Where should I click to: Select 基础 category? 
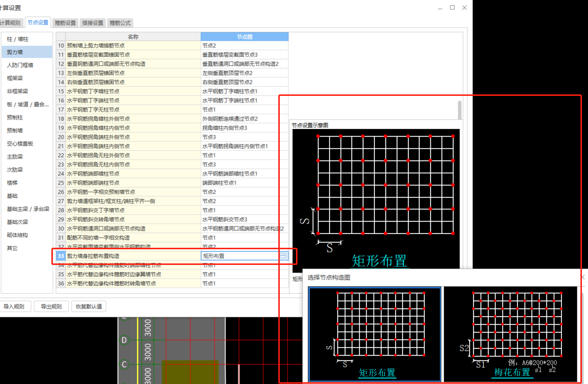point(27,196)
